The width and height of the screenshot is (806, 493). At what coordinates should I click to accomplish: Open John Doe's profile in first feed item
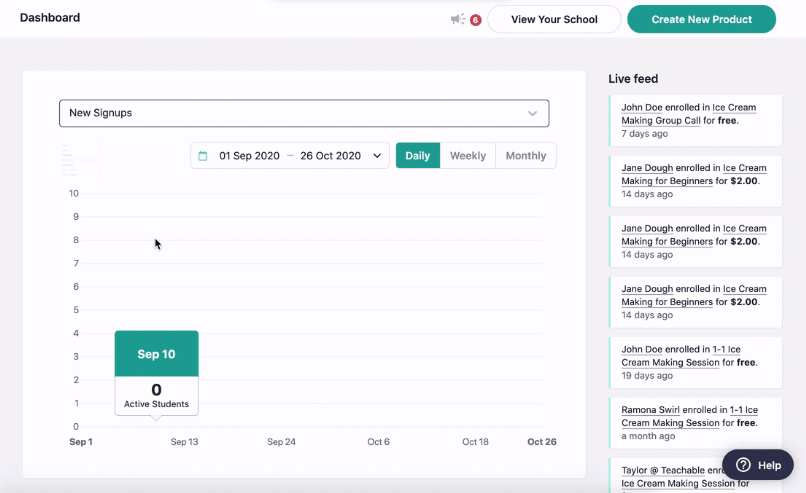645,107
